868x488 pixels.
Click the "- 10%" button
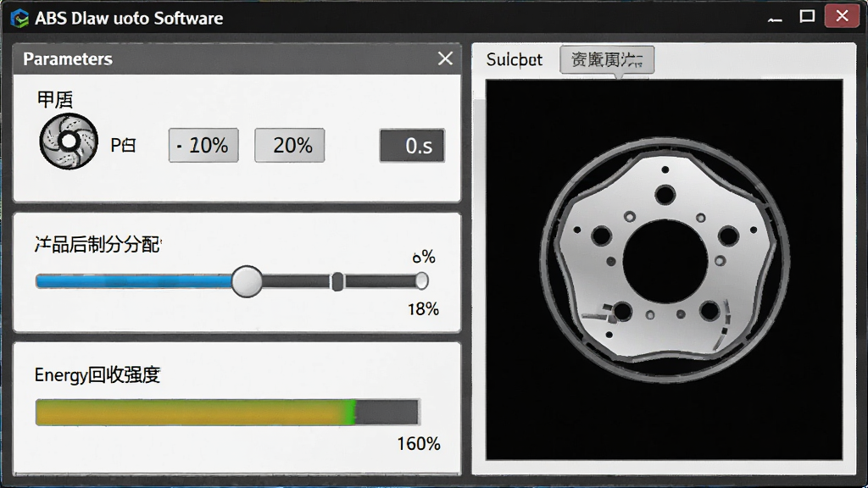(203, 146)
